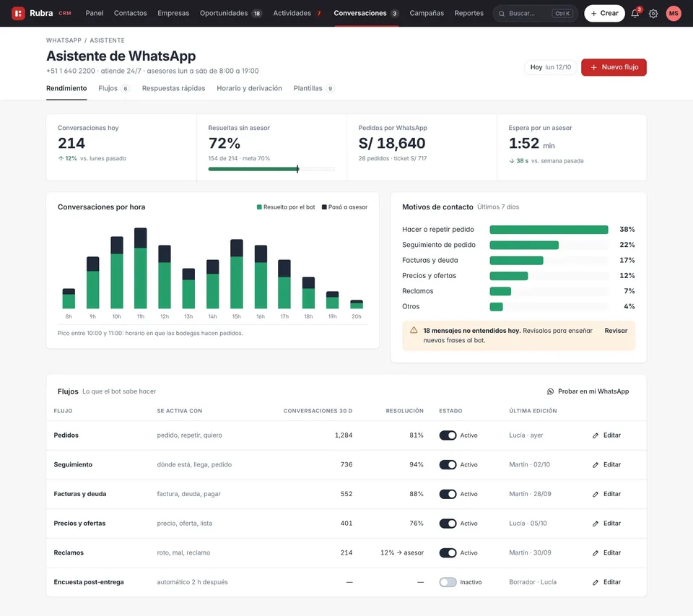Image resolution: width=693 pixels, height=616 pixels.
Task: Click the Resueltas sin asesor progress bar
Action: (x=271, y=169)
